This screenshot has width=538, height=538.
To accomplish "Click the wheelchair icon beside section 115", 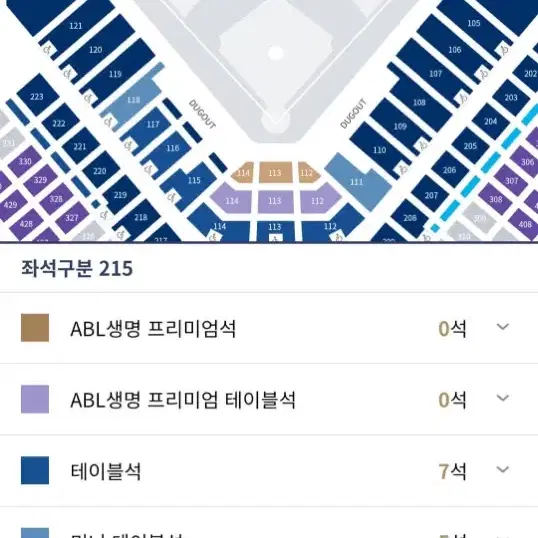I will [x=171, y=197].
